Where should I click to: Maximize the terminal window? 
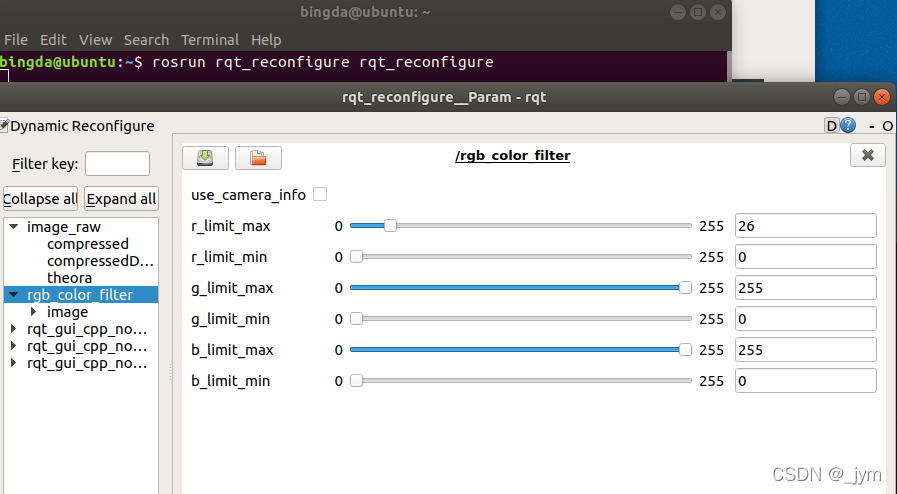(x=698, y=12)
